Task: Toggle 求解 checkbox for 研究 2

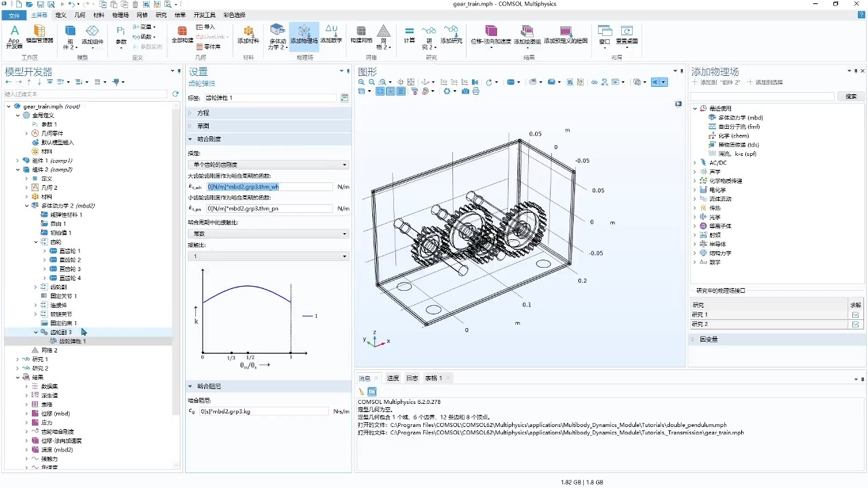Action: click(856, 325)
